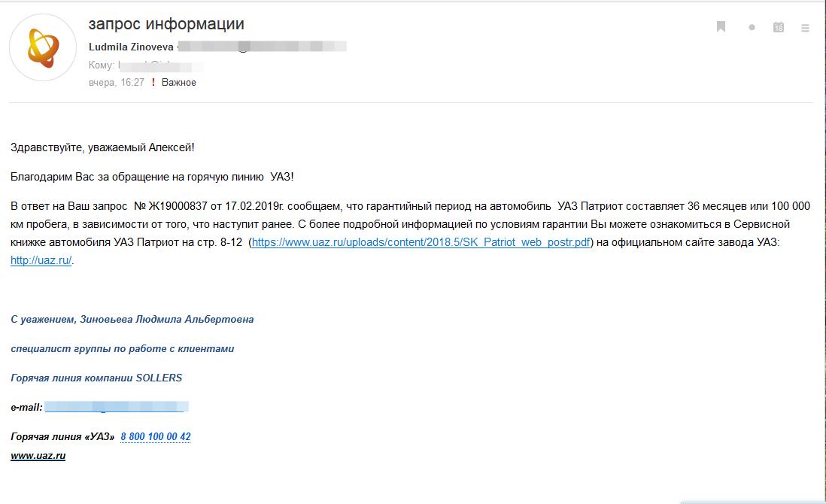Expand recipient details next to "Кому:"
This screenshot has height=504, width=826.
coord(161,65)
